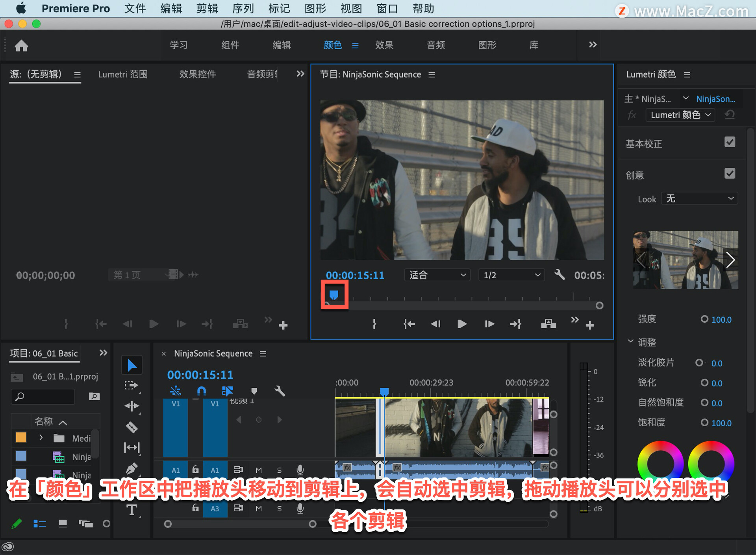Toggle timeline snapping magnet icon
The height and width of the screenshot is (555, 756).
point(201,391)
